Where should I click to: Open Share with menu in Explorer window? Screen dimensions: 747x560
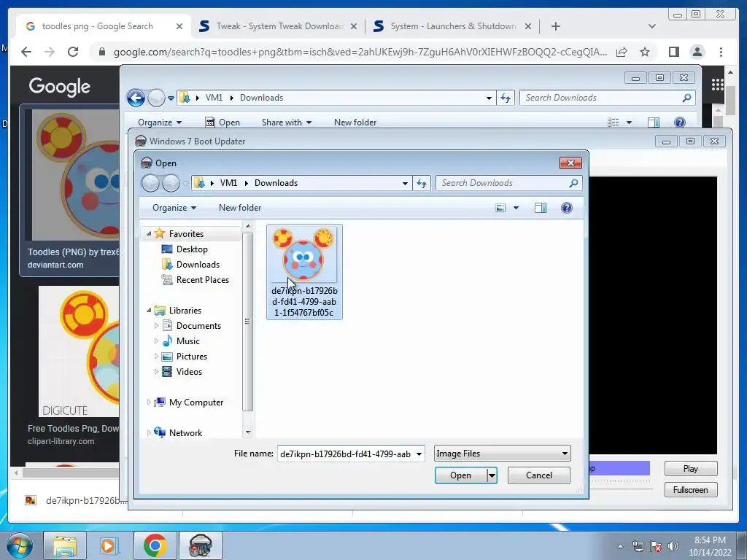[x=286, y=122]
